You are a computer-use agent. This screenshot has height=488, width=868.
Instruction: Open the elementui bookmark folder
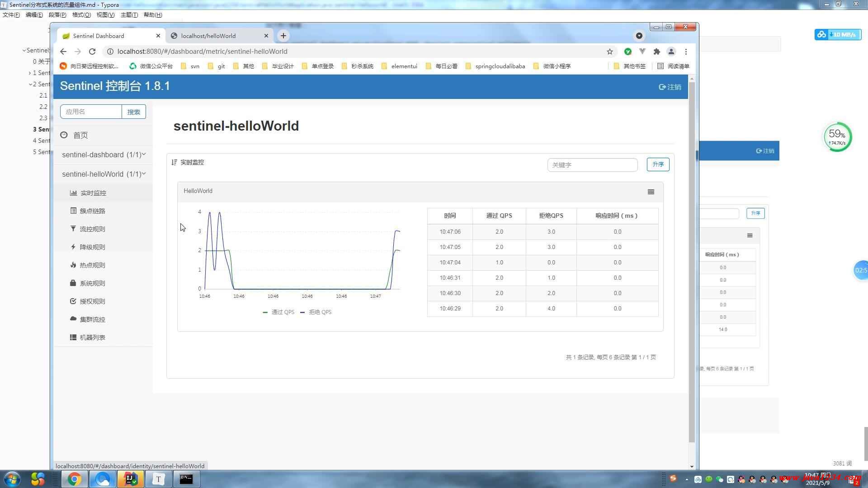399,66
